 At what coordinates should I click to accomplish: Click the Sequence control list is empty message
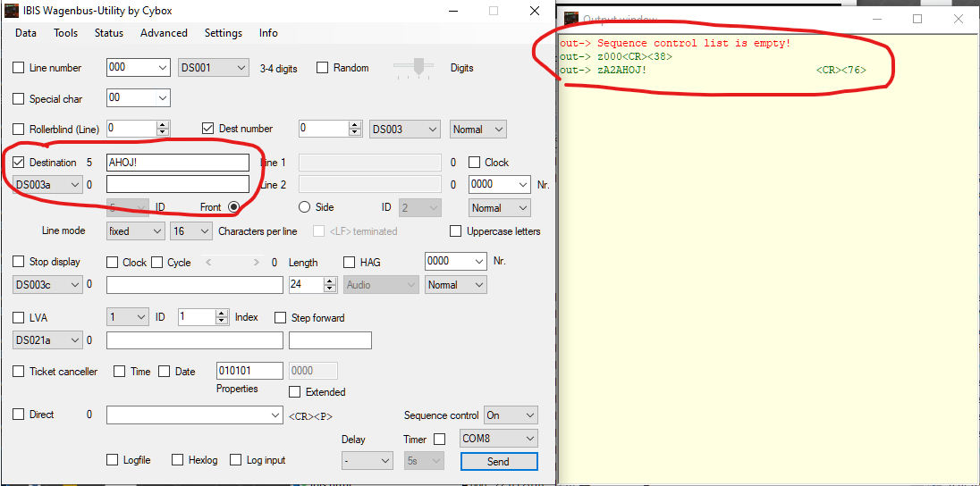pyautogui.click(x=675, y=44)
